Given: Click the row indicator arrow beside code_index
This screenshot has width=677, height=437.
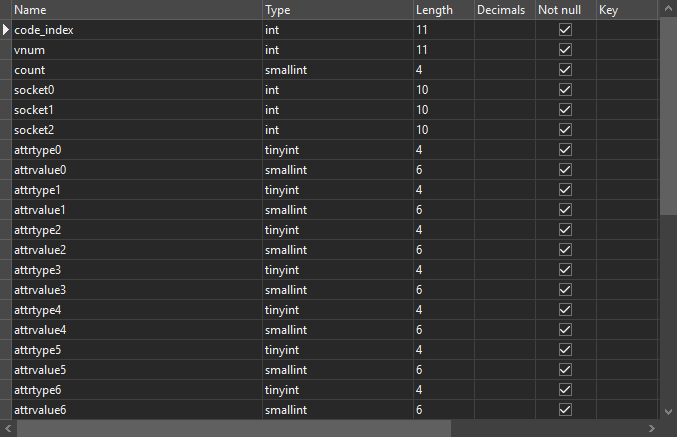Looking at the screenshot, I should [x=7, y=30].
